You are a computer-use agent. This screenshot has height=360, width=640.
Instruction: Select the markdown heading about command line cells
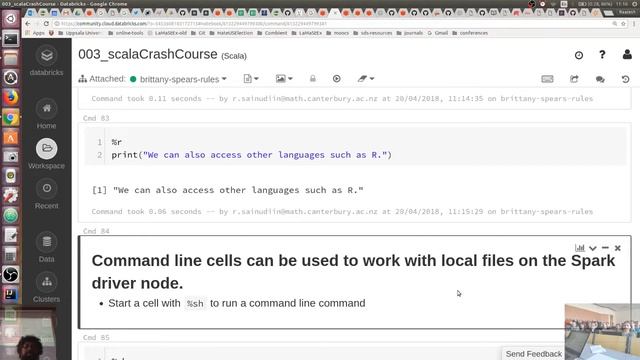[x=353, y=272]
